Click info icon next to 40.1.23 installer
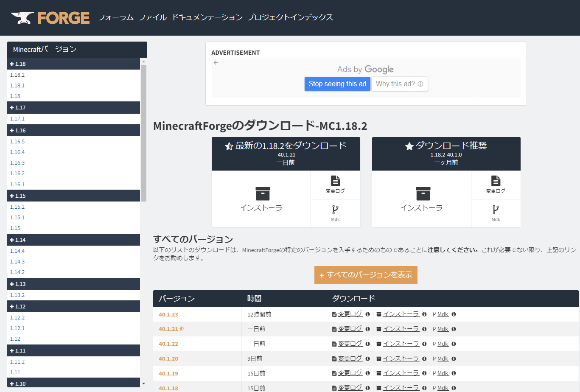This screenshot has height=392, width=580. coord(424,314)
